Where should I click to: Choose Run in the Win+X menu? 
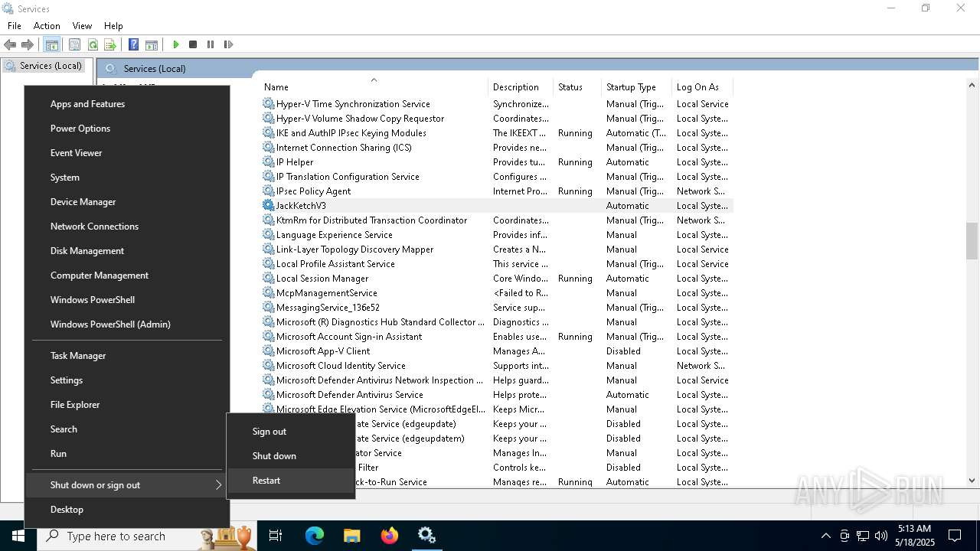[127, 454]
